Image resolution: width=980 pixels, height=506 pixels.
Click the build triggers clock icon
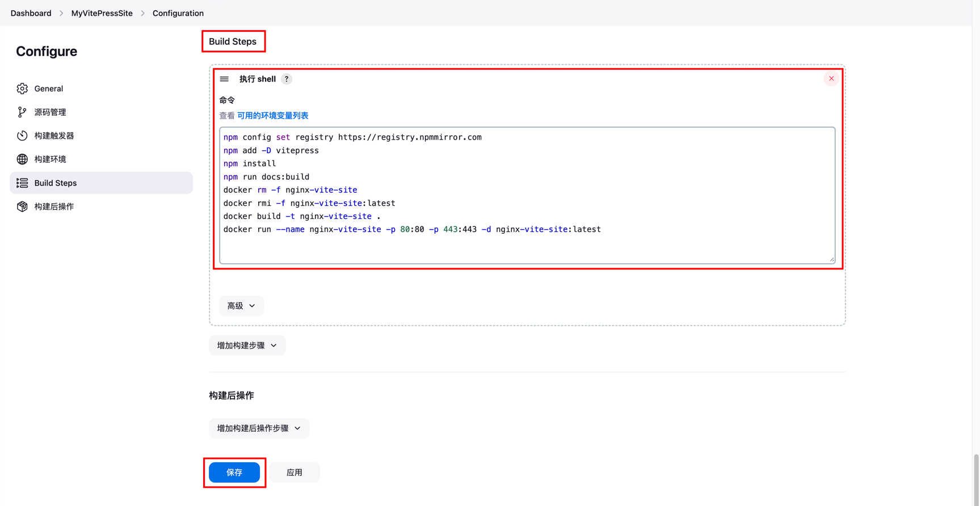tap(22, 136)
